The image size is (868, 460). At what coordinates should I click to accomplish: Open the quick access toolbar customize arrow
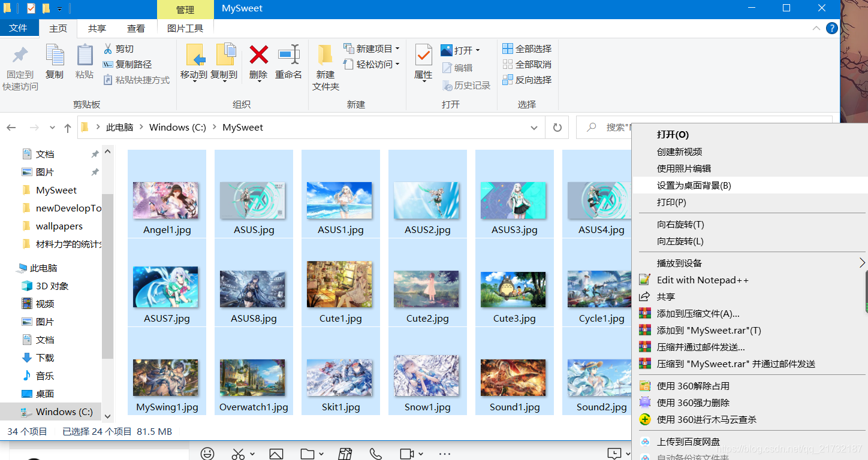[x=59, y=8]
